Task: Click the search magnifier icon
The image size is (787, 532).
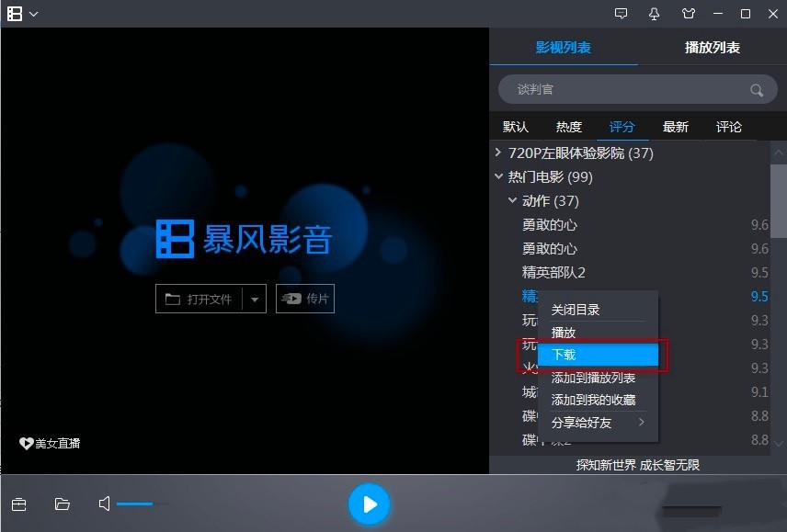Action: (x=757, y=90)
